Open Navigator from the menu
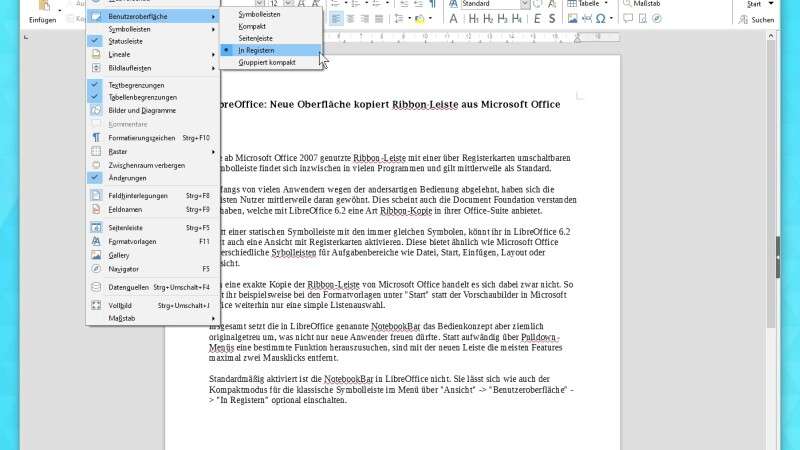This screenshot has width=800, height=450. 124,269
